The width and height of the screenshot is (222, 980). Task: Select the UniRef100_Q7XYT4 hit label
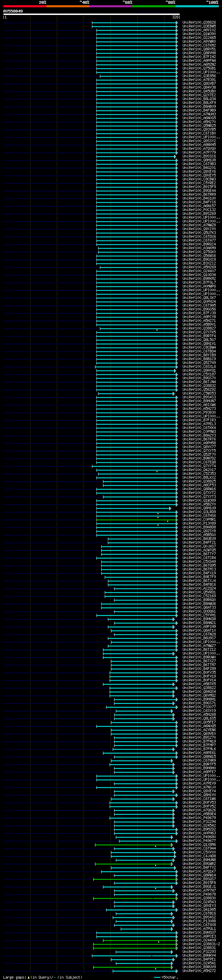pos(199,466)
